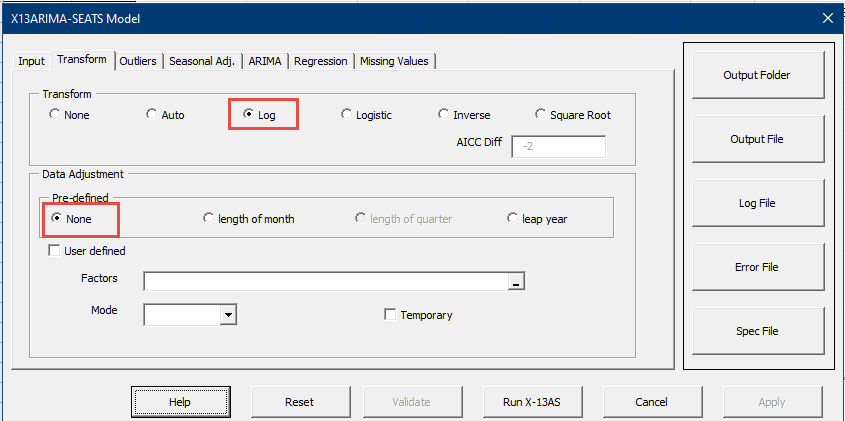Select the Inverse transform option

pos(464,115)
